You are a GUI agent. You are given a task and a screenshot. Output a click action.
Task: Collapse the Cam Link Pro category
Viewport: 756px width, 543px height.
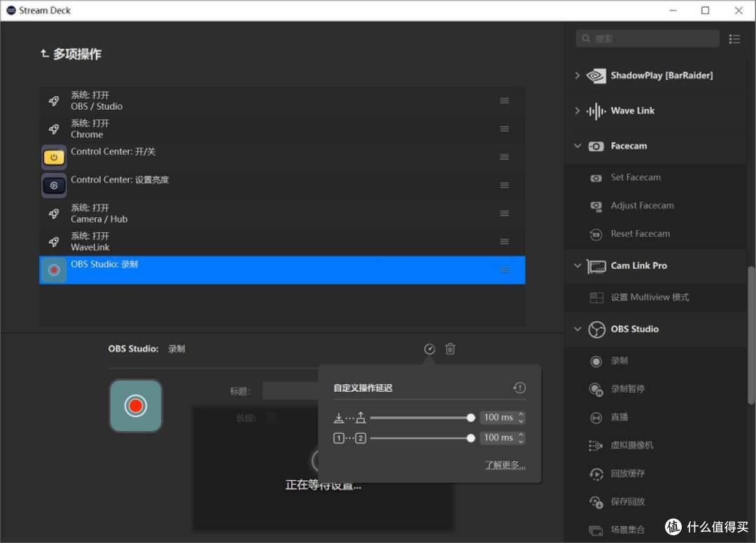577,265
